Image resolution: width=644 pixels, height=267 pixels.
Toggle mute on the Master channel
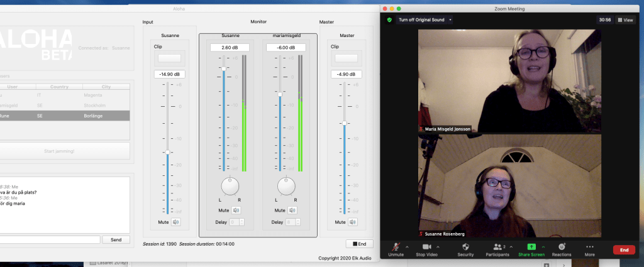coord(353,222)
